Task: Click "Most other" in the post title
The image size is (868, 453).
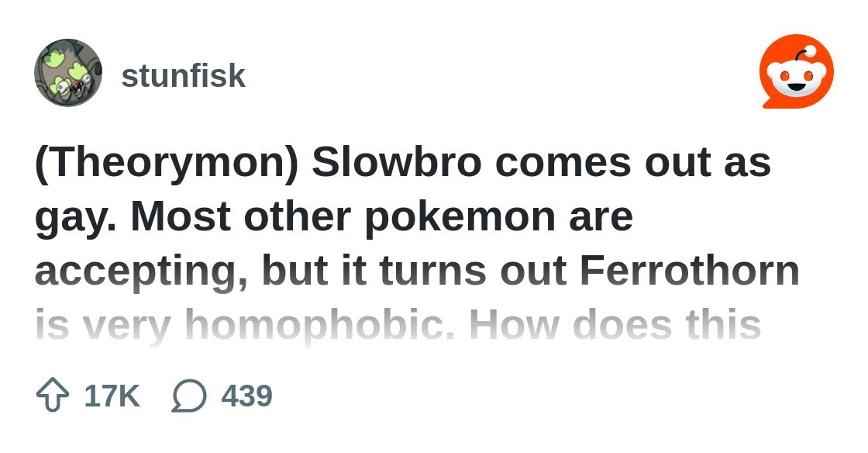Action: pos(240,216)
